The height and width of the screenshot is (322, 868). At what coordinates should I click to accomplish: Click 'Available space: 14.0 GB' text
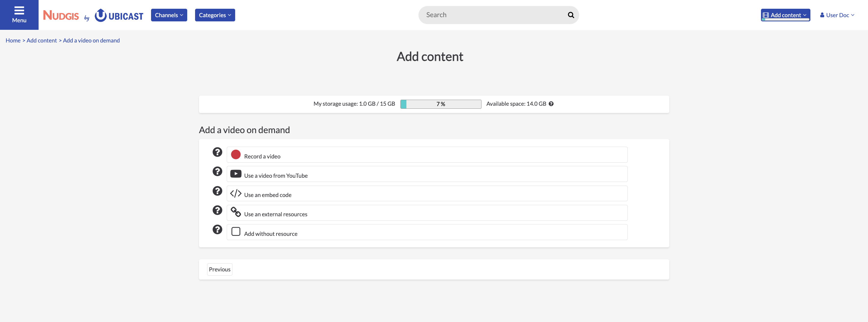(x=516, y=104)
